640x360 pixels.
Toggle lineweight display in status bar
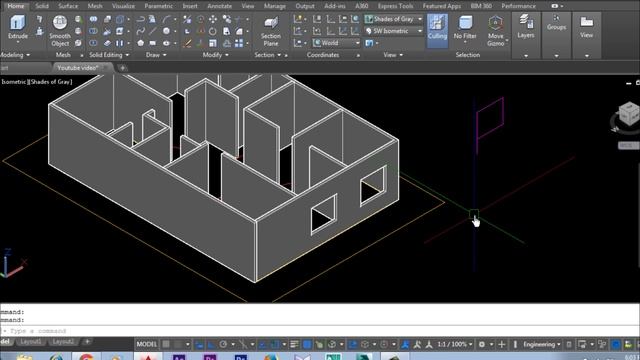[x=294, y=344]
